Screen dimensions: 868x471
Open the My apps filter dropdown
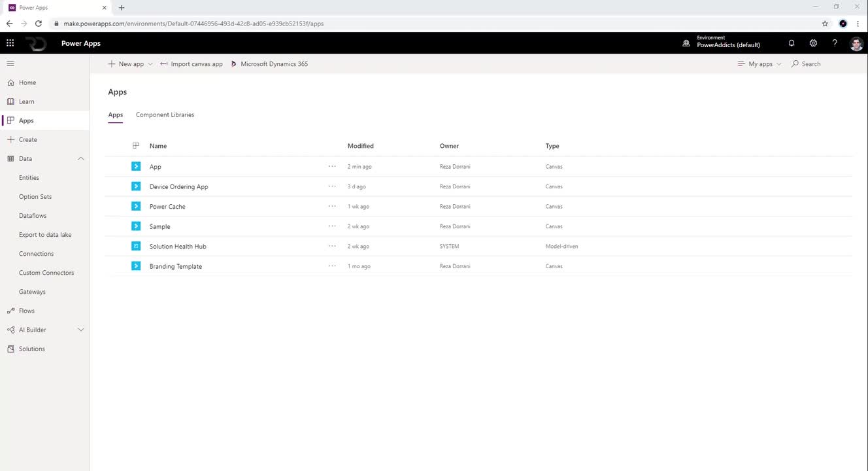759,64
